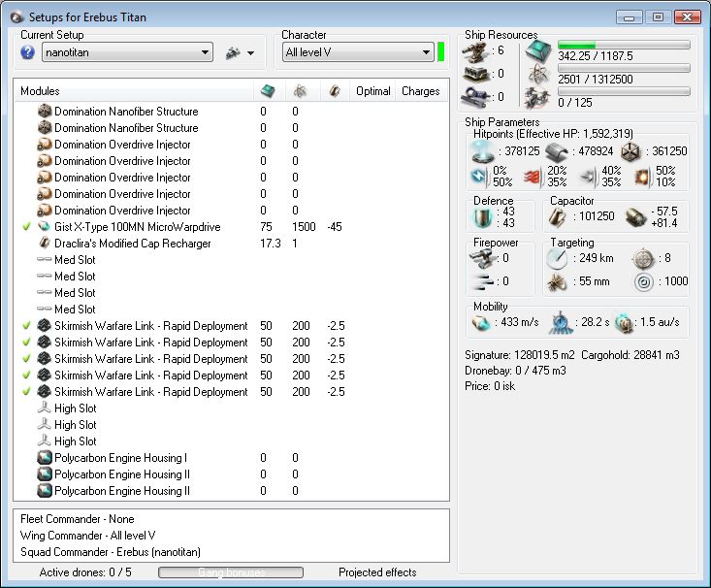This screenshot has height=588, width=711.
Task: Click the max locked targets icon
Action: pyautogui.click(x=642, y=259)
